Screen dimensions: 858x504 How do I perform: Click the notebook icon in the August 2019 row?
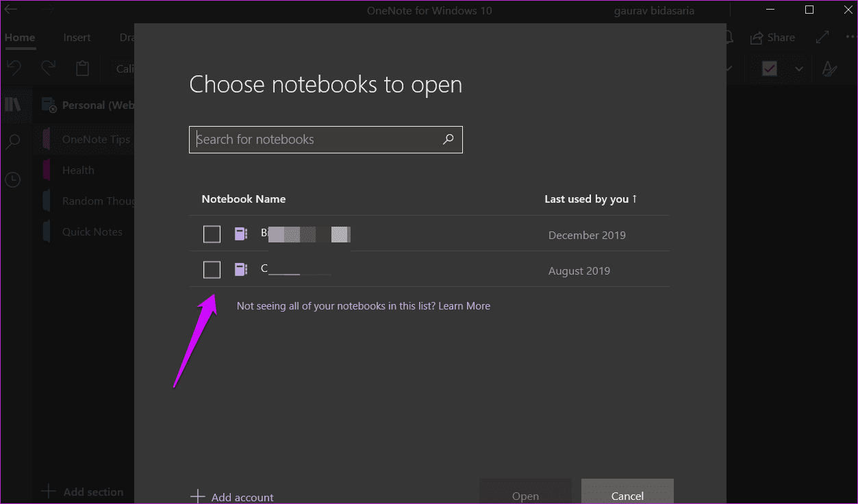[x=240, y=270]
